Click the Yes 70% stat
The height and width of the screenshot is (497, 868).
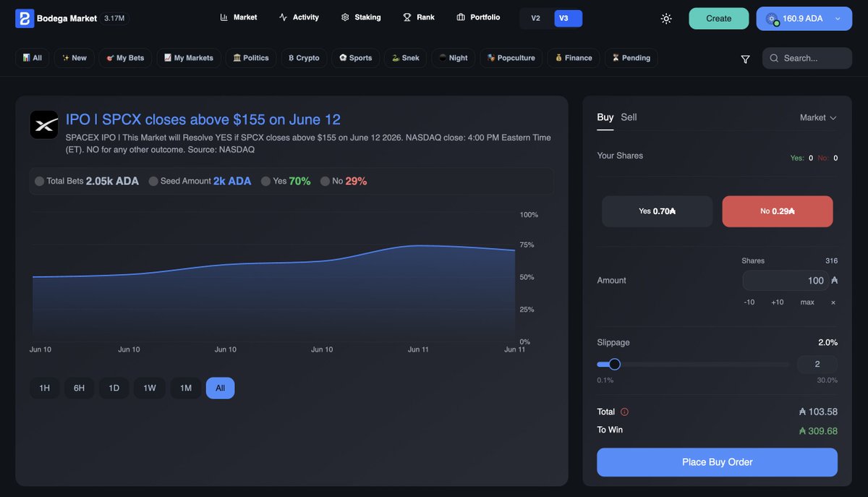click(286, 182)
